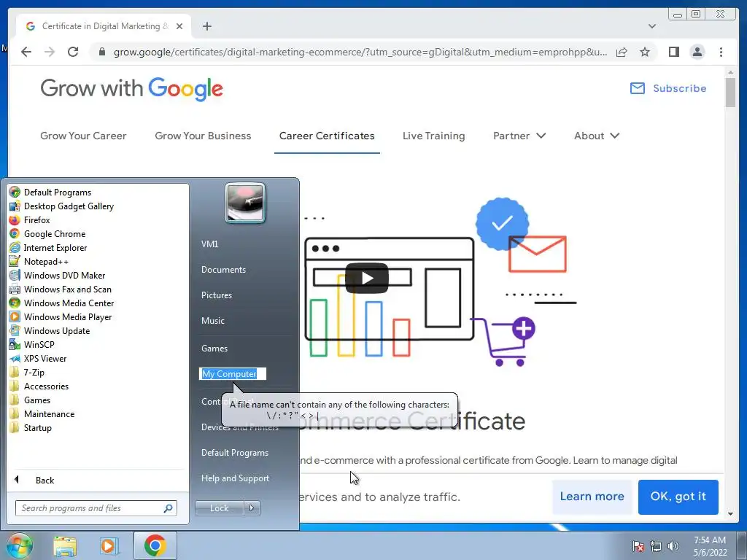Screen dimensions: 747x560
Task: Toggle Chrome side panel
Action: 673,52
